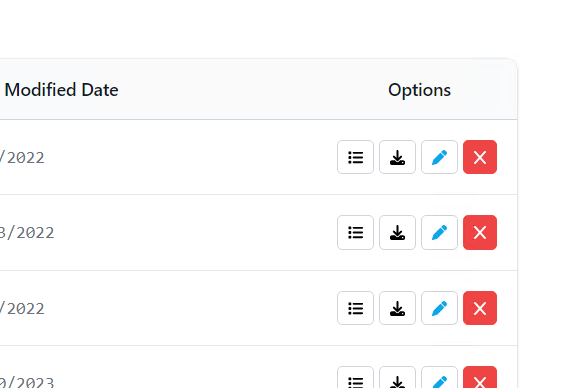Select the 2023 modified date cell

coord(27,382)
